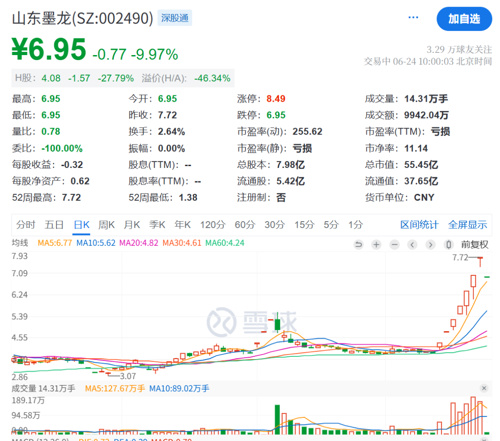Viewport: 500px width, 441px height.
Task: Click the tall green volume bar
Action: coord(277,419)
